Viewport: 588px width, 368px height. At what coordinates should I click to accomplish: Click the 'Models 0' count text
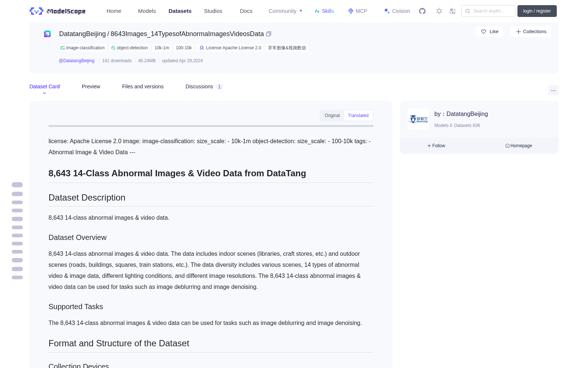tap(443, 125)
